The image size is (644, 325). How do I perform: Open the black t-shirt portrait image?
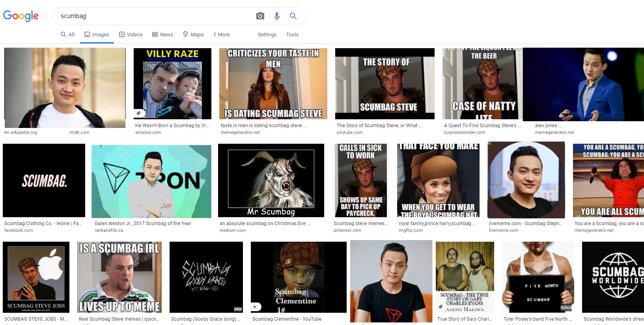point(391,281)
